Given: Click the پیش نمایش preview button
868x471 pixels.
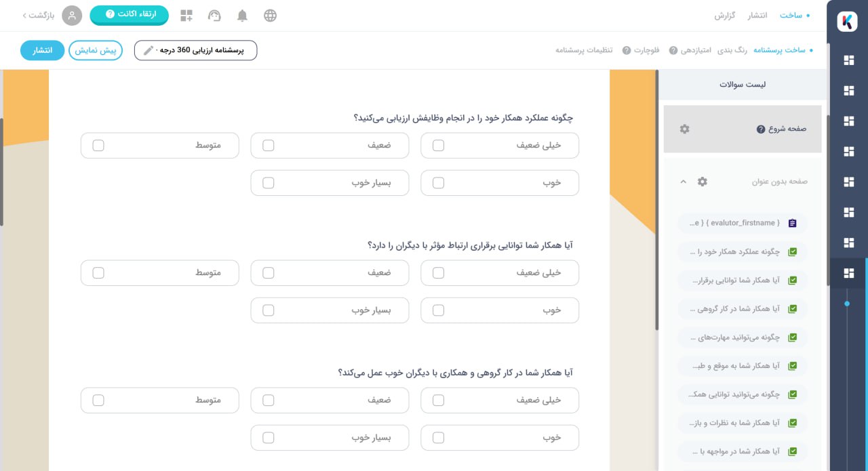Looking at the screenshot, I should pos(96,51).
